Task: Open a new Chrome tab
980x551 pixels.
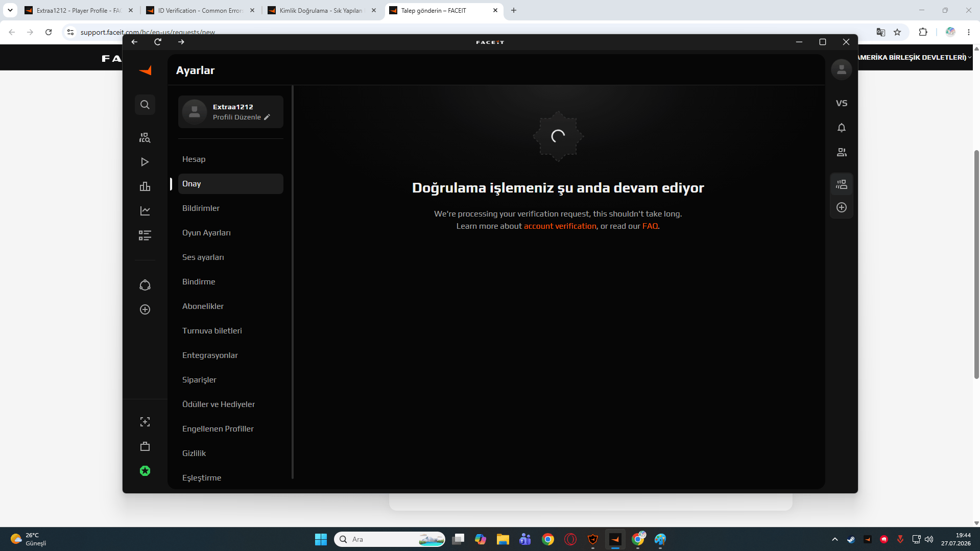Action: (x=514, y=10)
